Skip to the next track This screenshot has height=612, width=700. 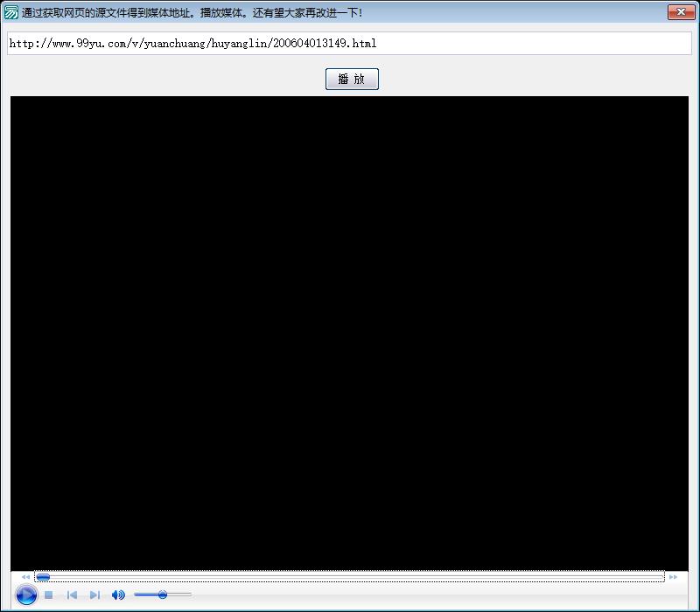[x=94, y=595]
